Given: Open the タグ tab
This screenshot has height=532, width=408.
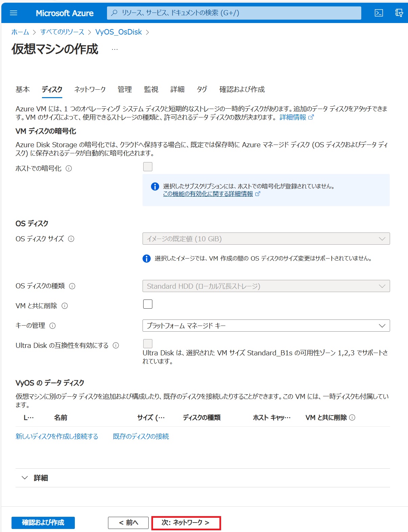Looking at the screenshot, I should coord(202,89).
